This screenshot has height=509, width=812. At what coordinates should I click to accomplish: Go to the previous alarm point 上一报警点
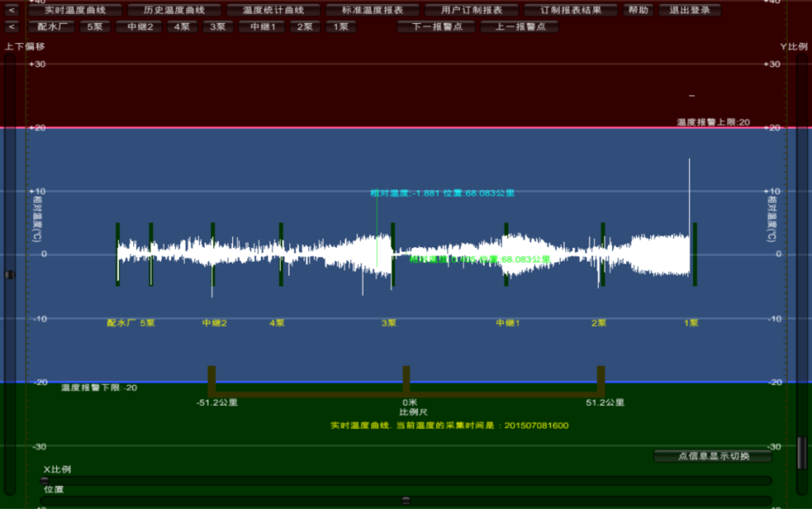point(520,26)
